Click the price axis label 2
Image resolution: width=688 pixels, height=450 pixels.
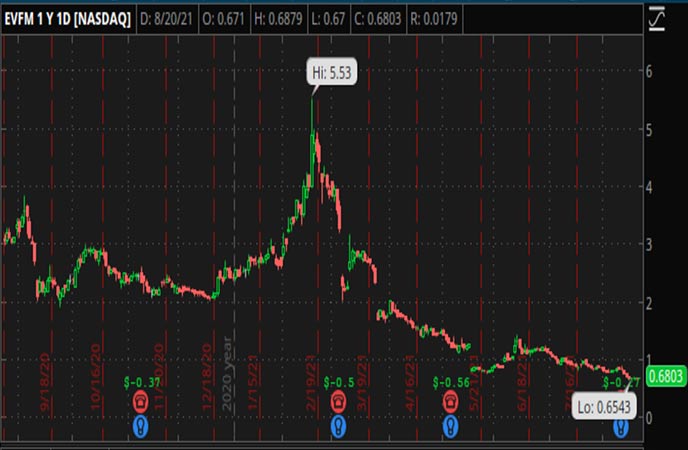coord(649,303)
